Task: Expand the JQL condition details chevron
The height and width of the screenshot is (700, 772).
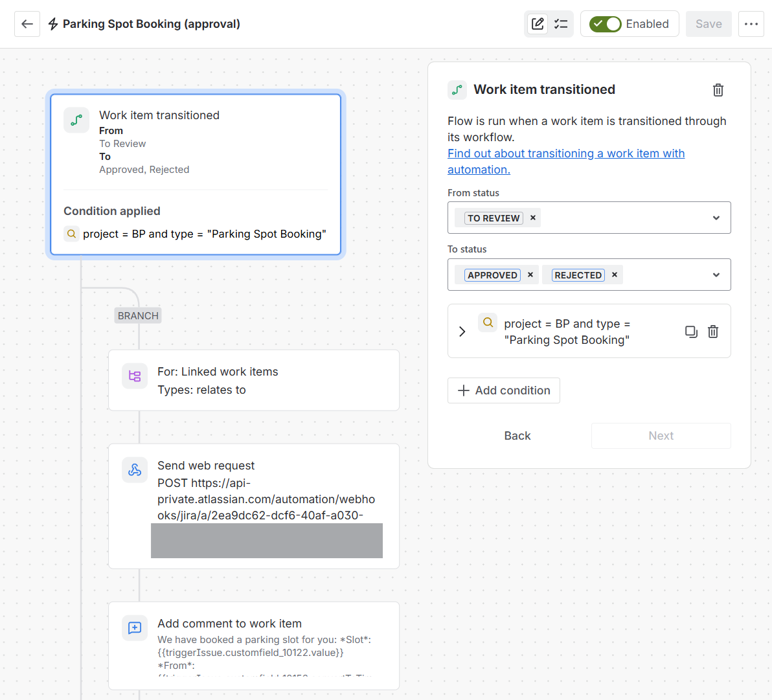Action: point(462,332)
